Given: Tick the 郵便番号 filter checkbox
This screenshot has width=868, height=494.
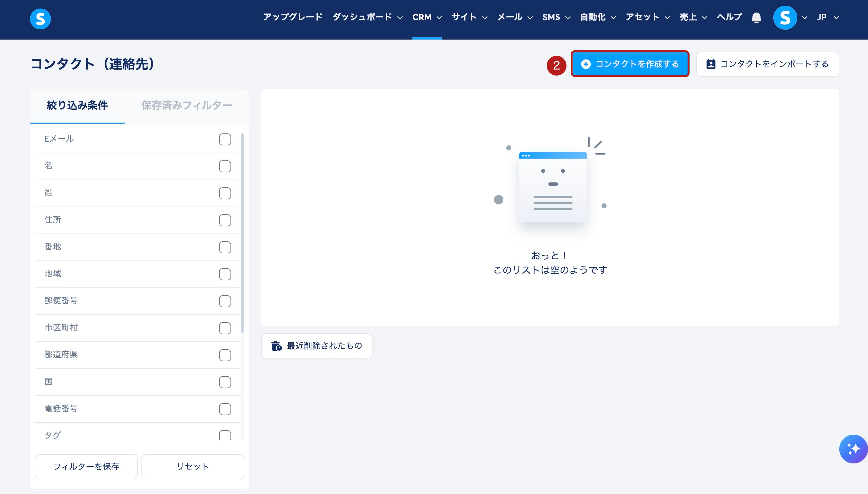Looking at the screenshot, I should (x=225, y=301).
